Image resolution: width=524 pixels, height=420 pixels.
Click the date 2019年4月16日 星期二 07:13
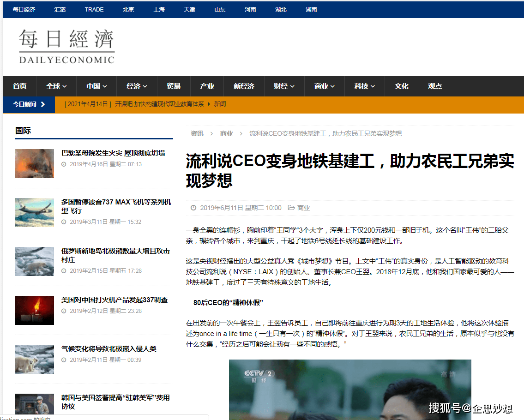106,164
